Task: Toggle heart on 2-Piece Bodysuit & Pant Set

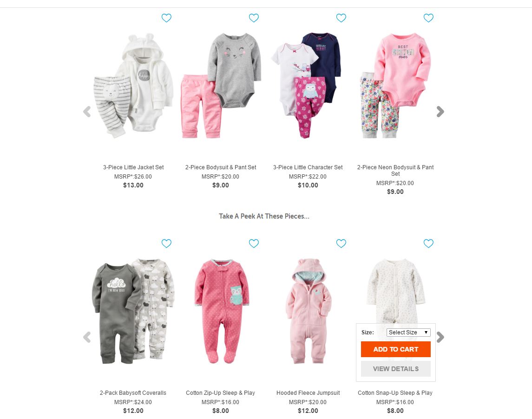Action: [254, 18]
